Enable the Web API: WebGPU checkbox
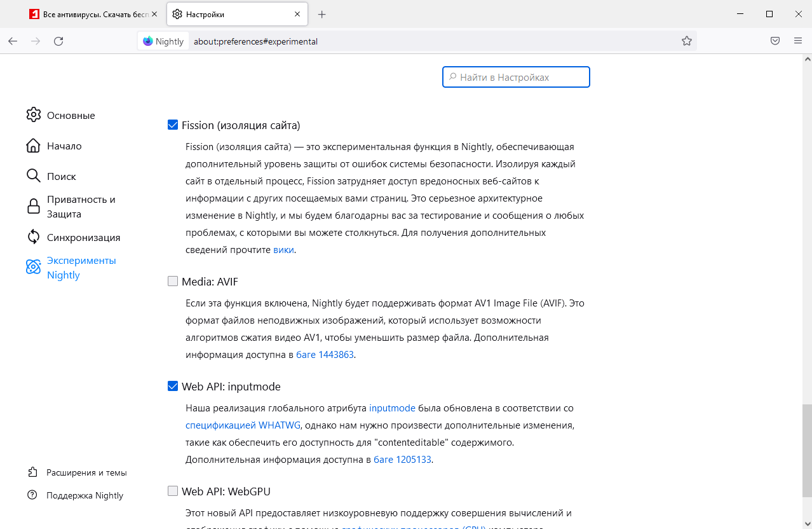812x529 pixels. (173, 491)
